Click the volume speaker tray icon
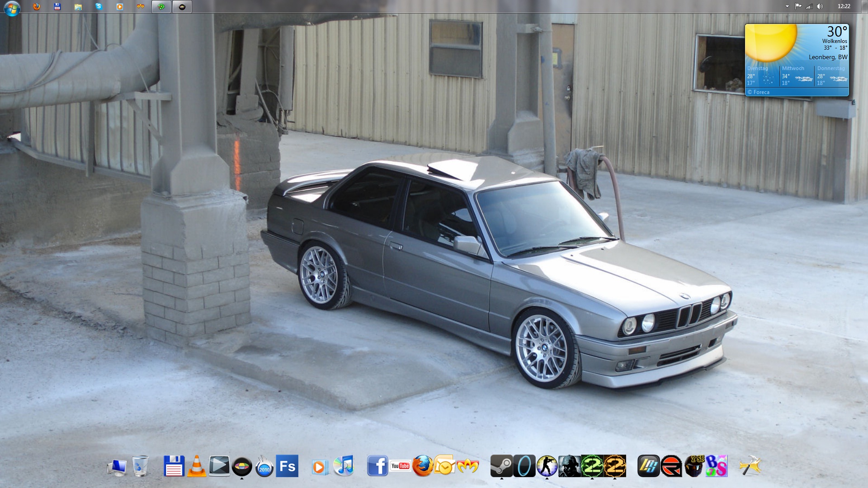Screen dimensions: 868x488 tap(820, 6)
